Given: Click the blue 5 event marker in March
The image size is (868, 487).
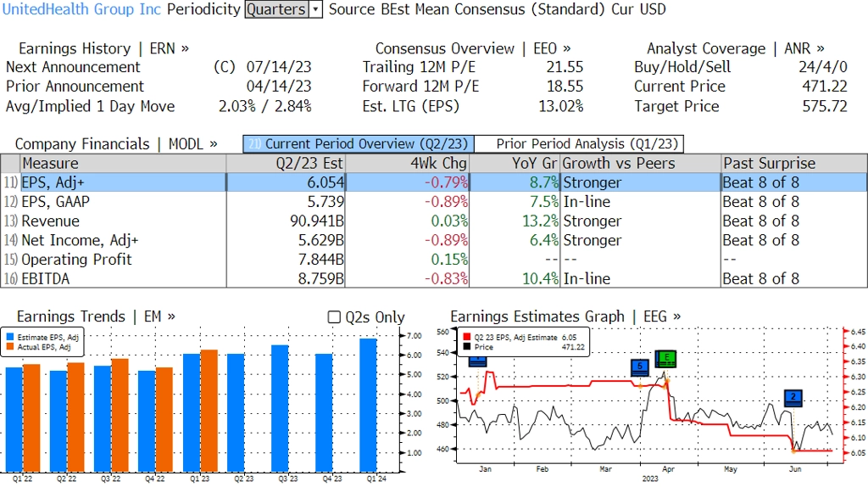Looking at the screenshot, I should point(640,367).
